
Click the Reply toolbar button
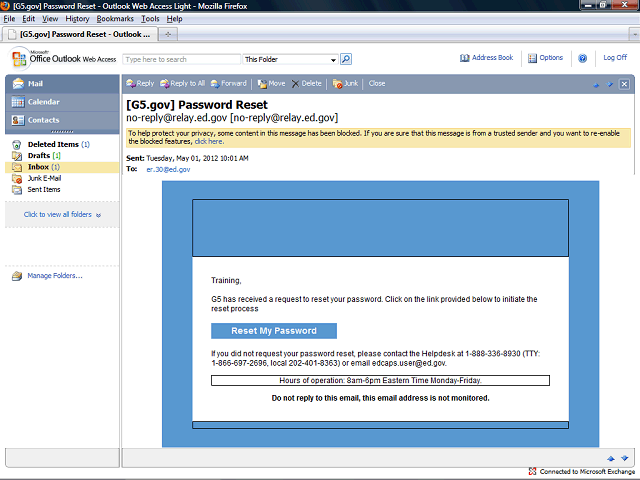click(x=140, y=84)
